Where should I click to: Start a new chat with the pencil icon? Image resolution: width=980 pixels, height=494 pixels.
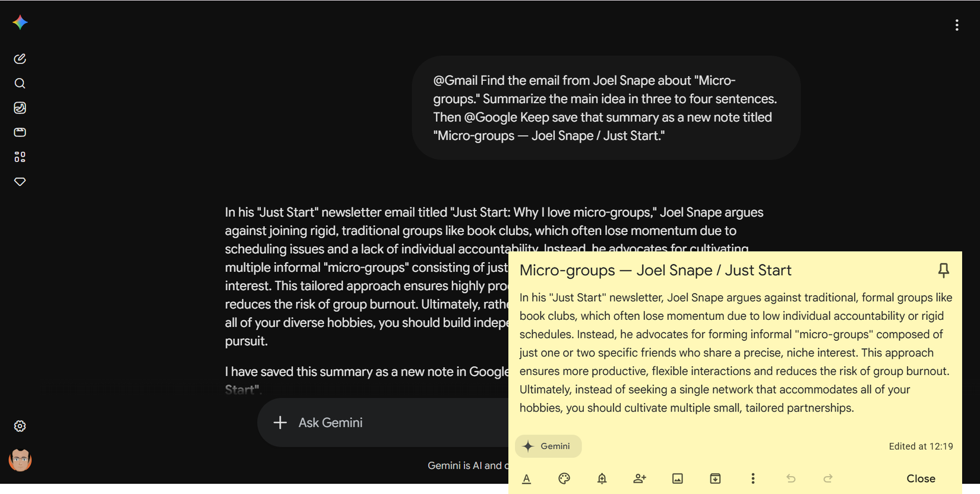pyautogui.click(x=20, y=59)
